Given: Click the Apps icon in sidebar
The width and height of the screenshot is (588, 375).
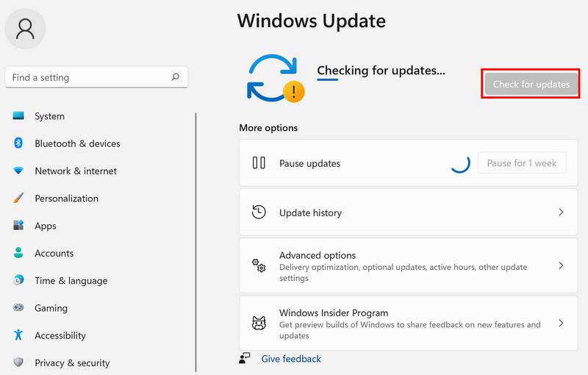Looking at the screenshot, I should click(x=18, y=225).
